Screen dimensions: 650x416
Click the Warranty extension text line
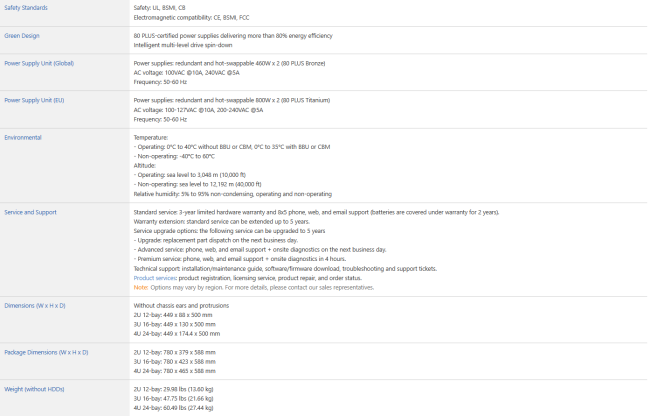221,222
